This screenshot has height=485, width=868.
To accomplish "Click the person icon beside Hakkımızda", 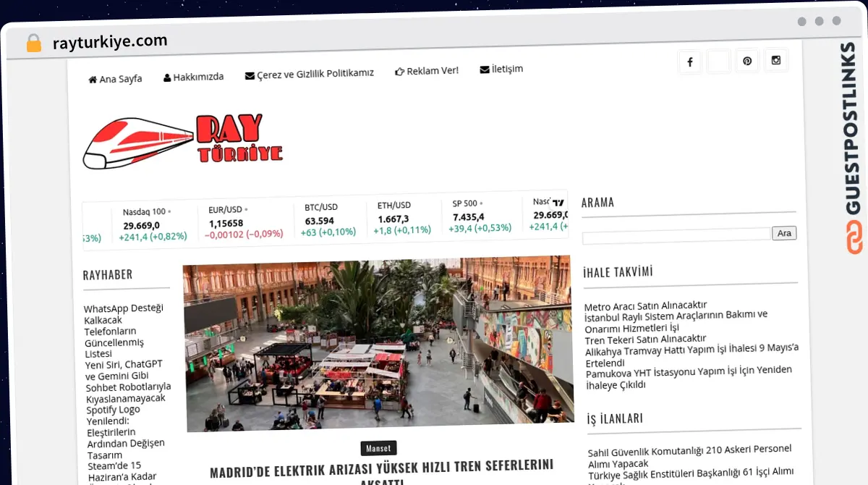I will click(x=167, y=77).
